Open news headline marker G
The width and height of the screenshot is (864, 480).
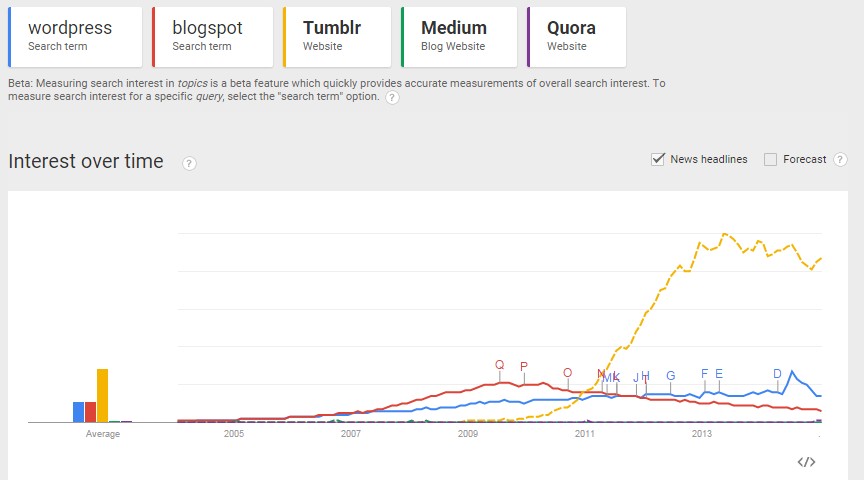pyautogui.click(x=670, y=376)
